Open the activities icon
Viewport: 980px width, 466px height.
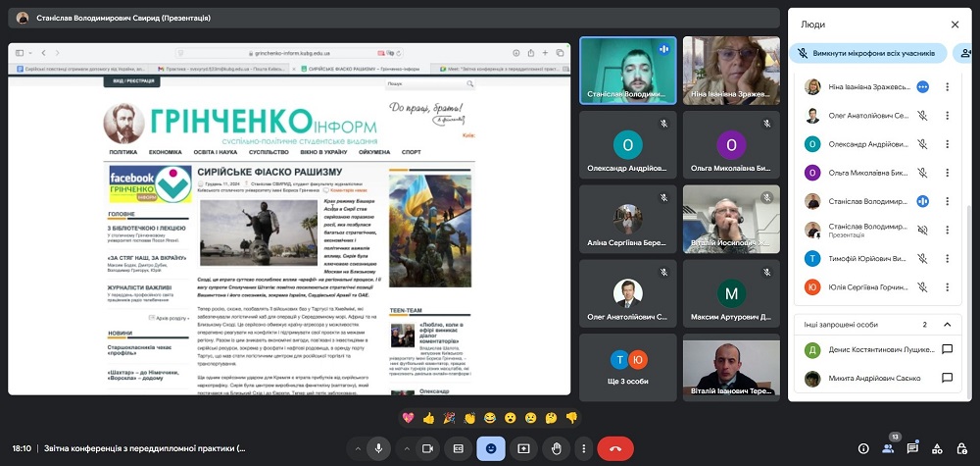[x=937, y=448]
